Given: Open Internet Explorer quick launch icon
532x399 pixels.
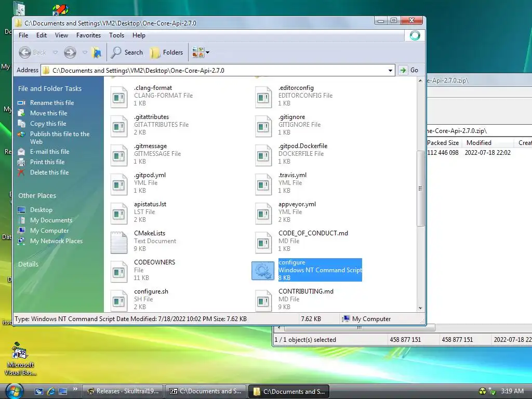Looking at the screenshot, I should tap(51, 391).
